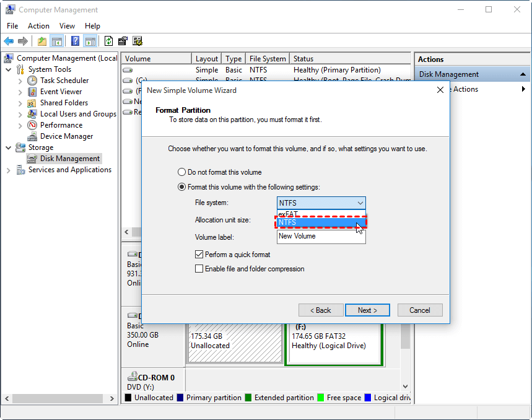Viewport: 532px width, 420px height.
Task: Click the Up one level folder icon
Action: click(41, 42)
